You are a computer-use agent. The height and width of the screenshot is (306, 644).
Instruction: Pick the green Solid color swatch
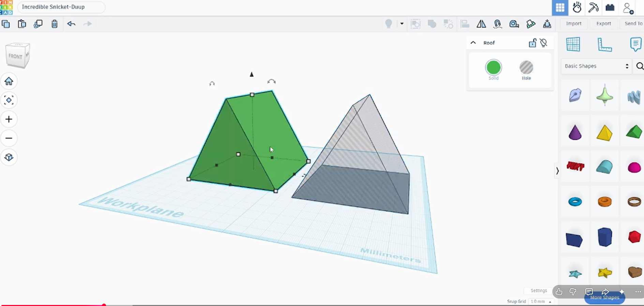coord(493,67)
